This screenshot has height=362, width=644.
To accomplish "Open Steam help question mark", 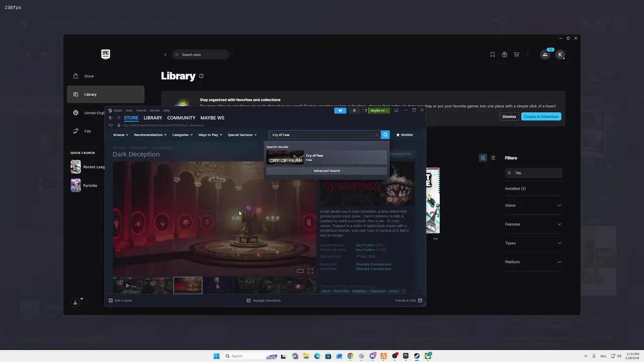I will 366,111.
